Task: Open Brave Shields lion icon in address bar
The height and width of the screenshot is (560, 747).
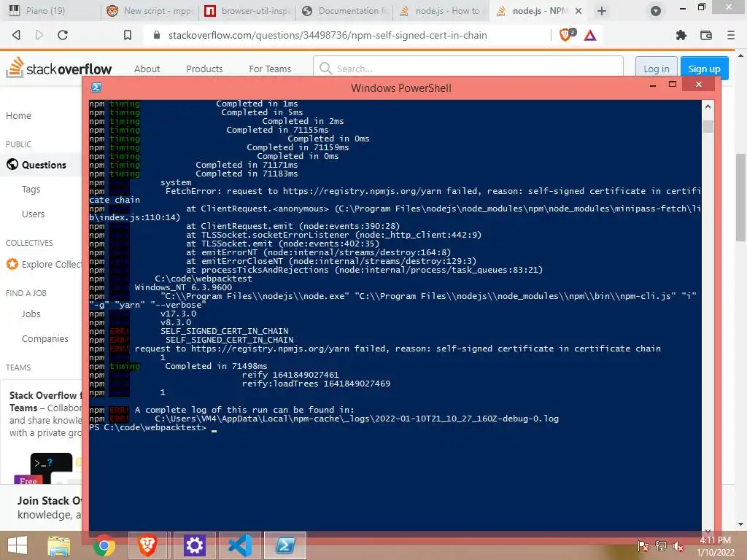Action: click(567, 35)
